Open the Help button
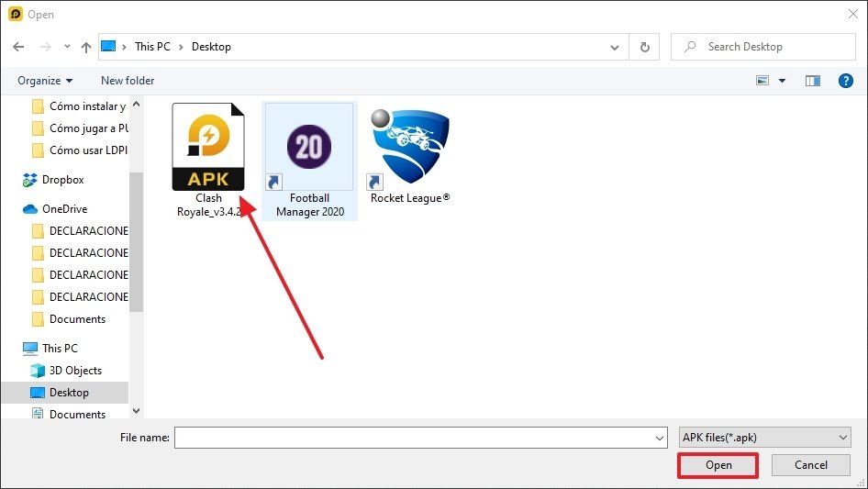 pos(845,81)
